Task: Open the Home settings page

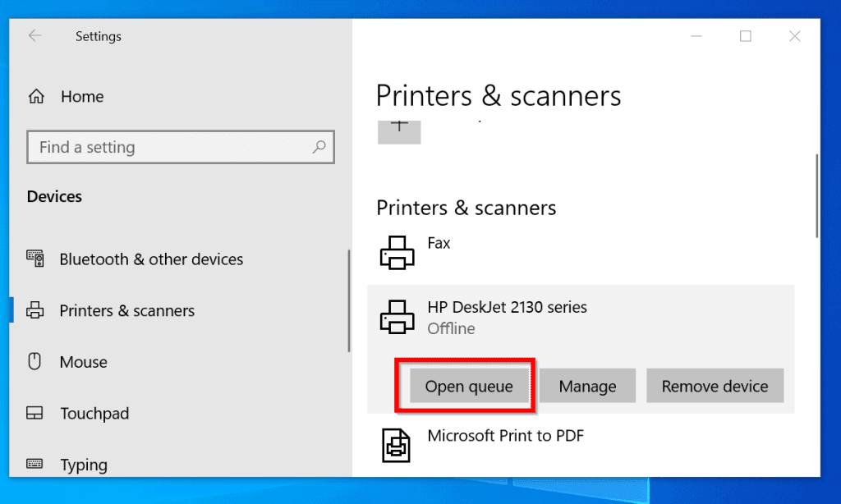Action: point(82,97)
